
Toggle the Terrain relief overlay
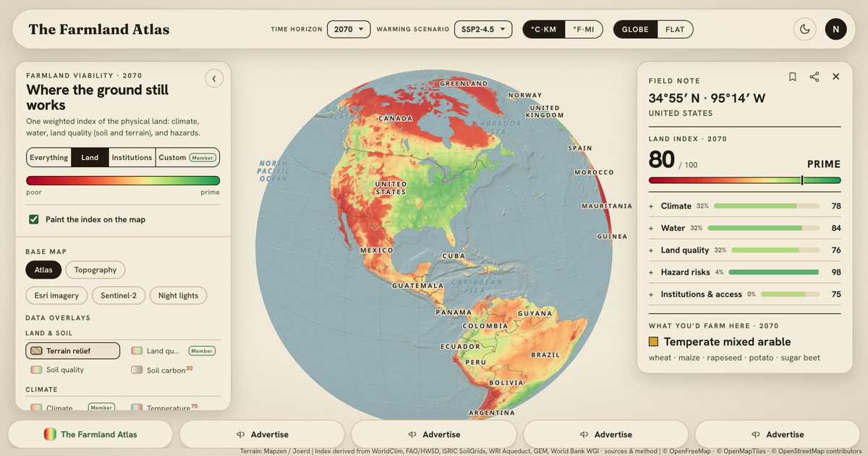pos(72,351)
